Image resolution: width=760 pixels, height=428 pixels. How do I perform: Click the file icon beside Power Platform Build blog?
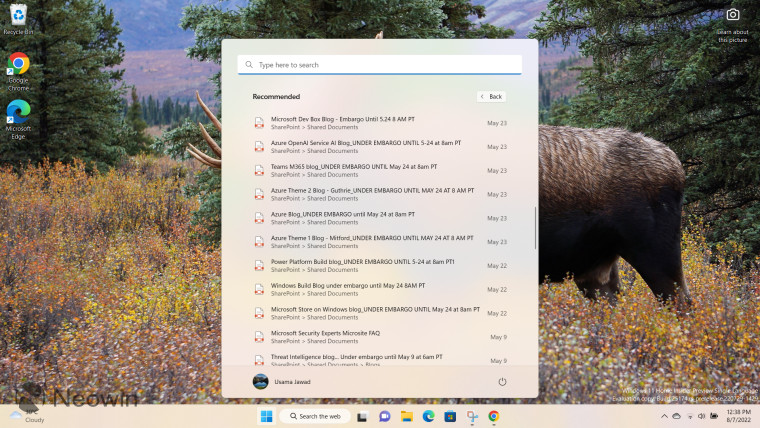point(259,266)
